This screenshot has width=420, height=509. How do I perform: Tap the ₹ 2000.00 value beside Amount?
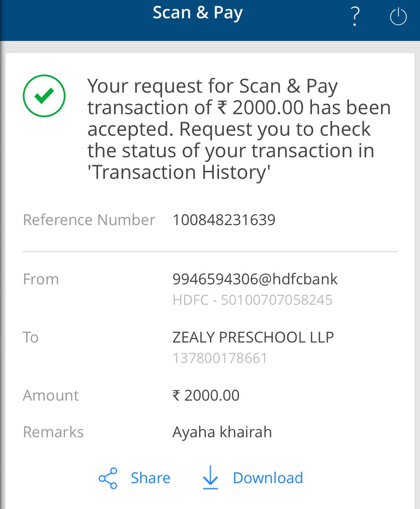coord(206,395)
